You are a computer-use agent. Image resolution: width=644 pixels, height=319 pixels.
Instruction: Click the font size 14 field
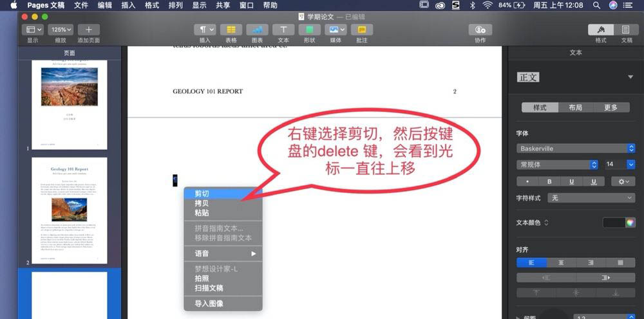(615, 165)
